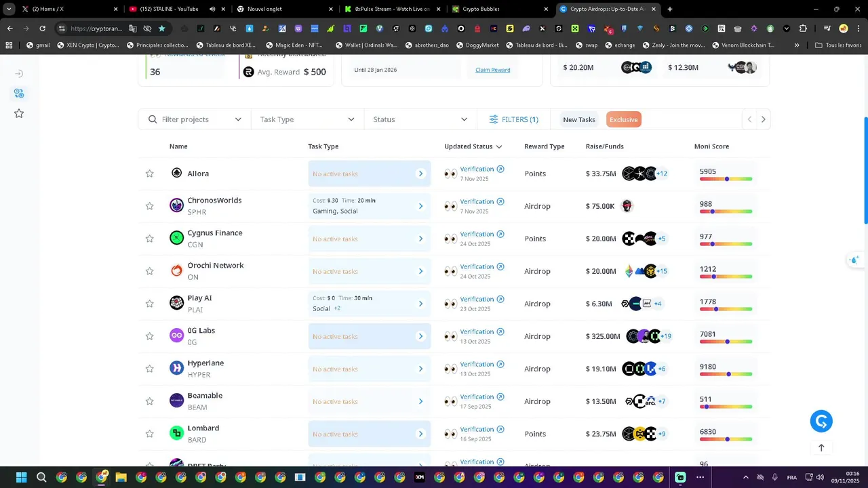Open sidebar airdrops coins icon
The width and height of the screenshot is (868, 488).
click(19, 94)
